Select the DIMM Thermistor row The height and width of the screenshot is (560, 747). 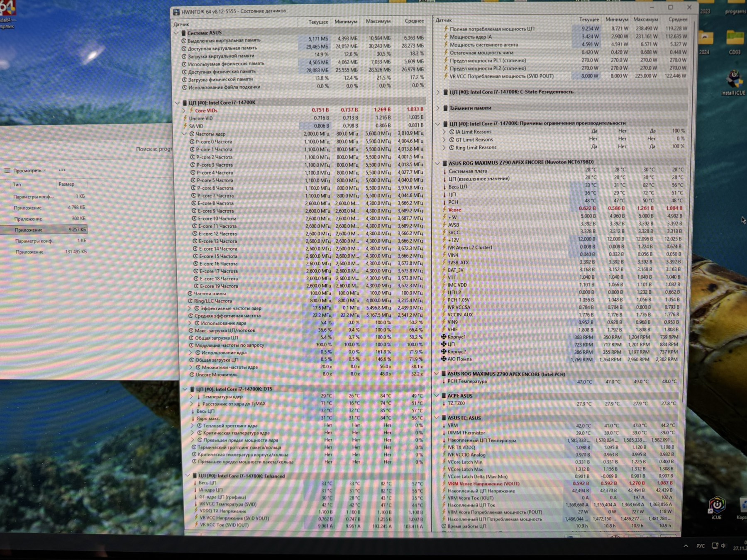pos(559,433)
